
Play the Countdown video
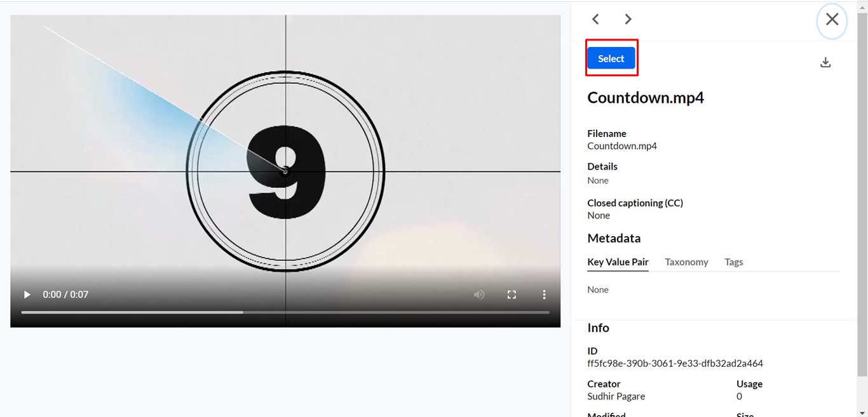pyautogui.click(x=27, y=295)
